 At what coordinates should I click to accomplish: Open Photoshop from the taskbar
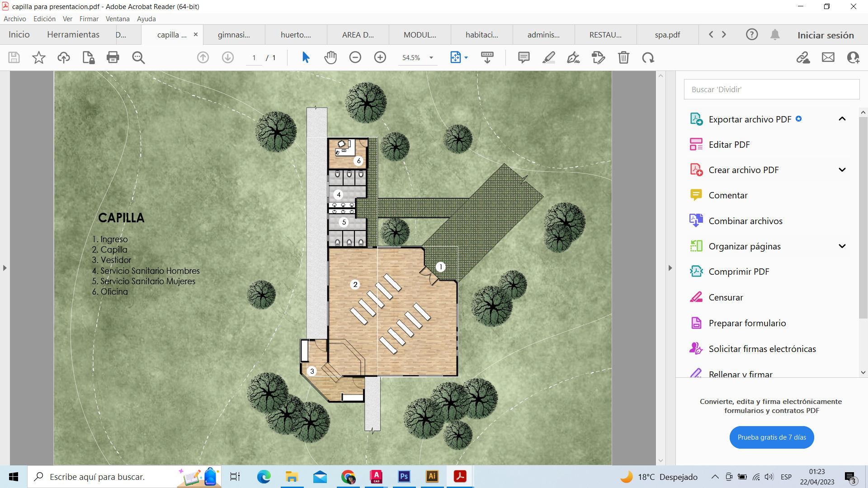(404, 476)
